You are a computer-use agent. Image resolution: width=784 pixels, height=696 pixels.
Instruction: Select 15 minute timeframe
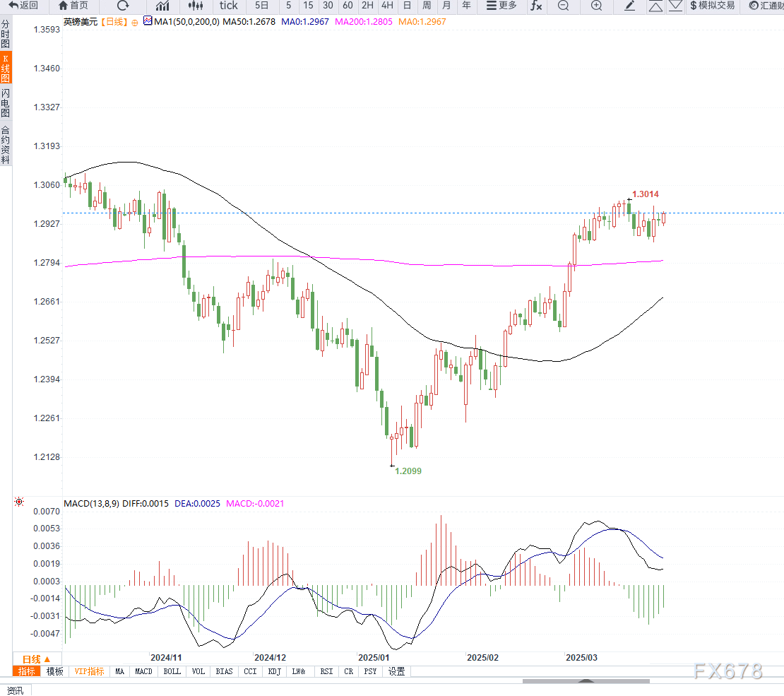point(309,6)
